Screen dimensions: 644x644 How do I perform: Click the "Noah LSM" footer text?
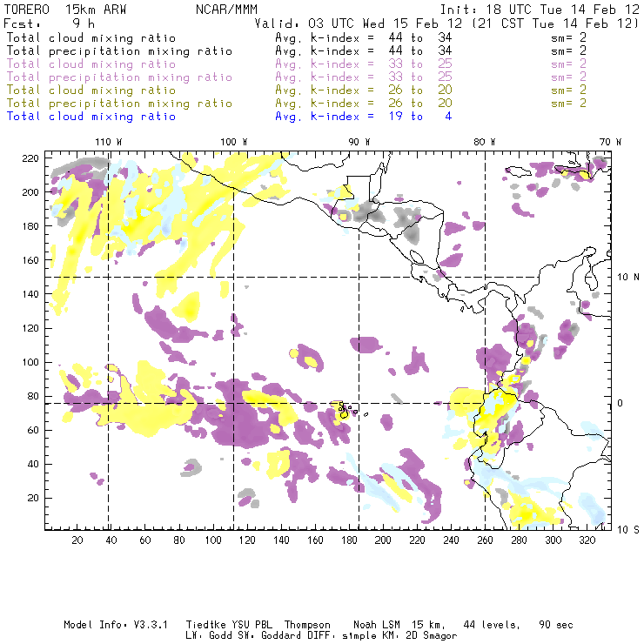coord(377,625)
